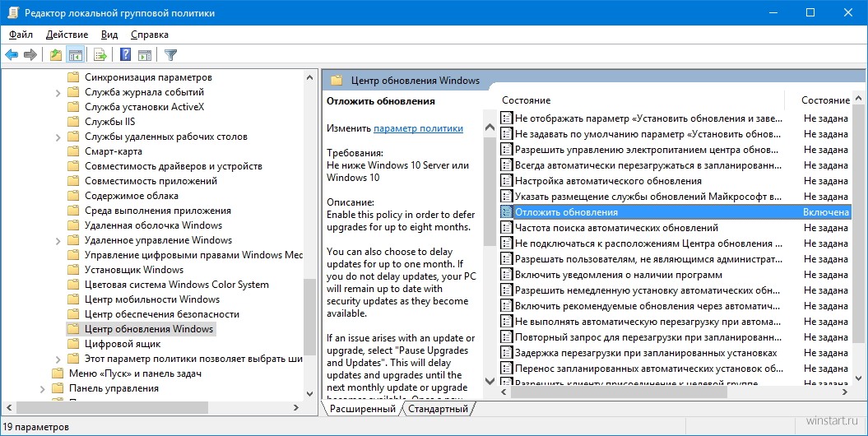Click policy list horizontal scroll right arrow
Viewport: 868px width, 436px height.
coord(845,392)
